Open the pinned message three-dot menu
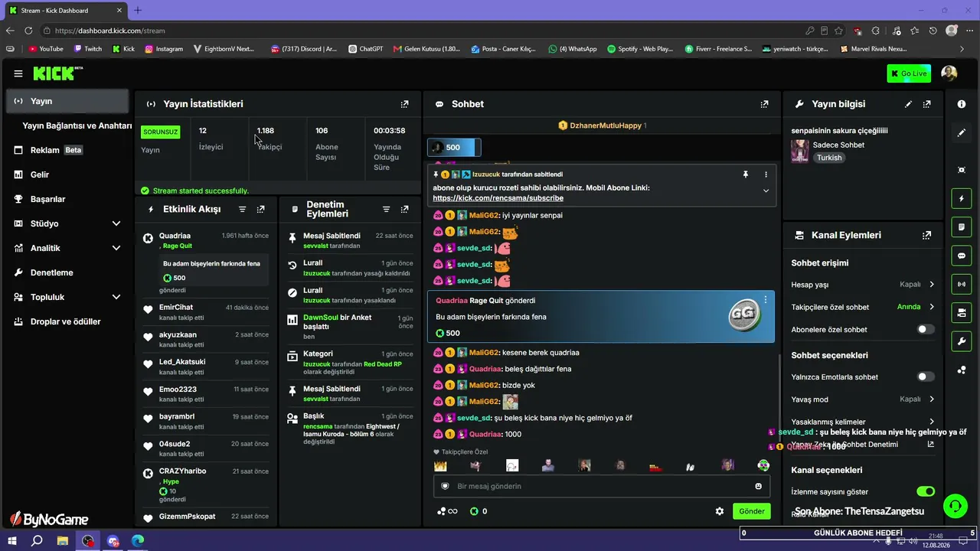This screenshot has width=980, height=551. click(766, 174)
